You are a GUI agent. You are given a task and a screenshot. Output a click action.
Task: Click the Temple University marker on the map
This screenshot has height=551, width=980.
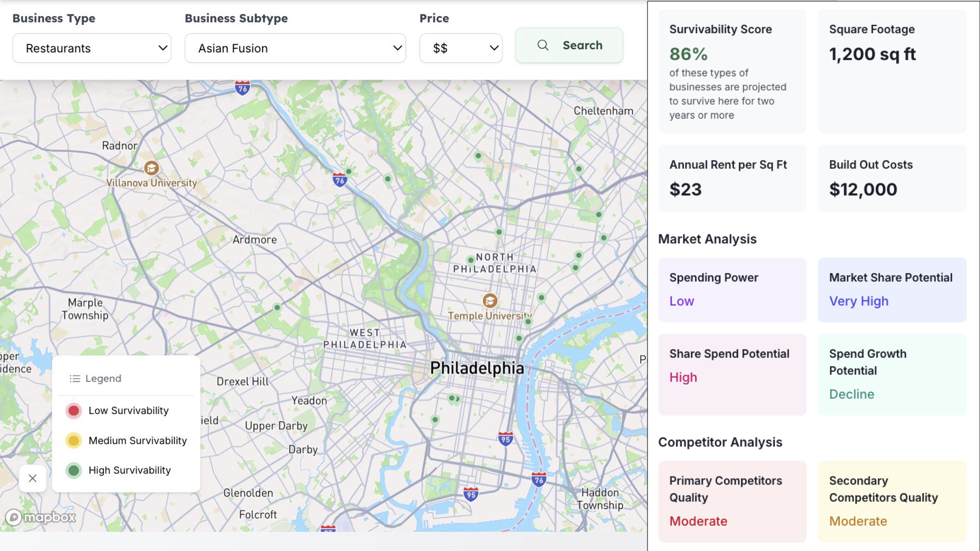point(491,300)
